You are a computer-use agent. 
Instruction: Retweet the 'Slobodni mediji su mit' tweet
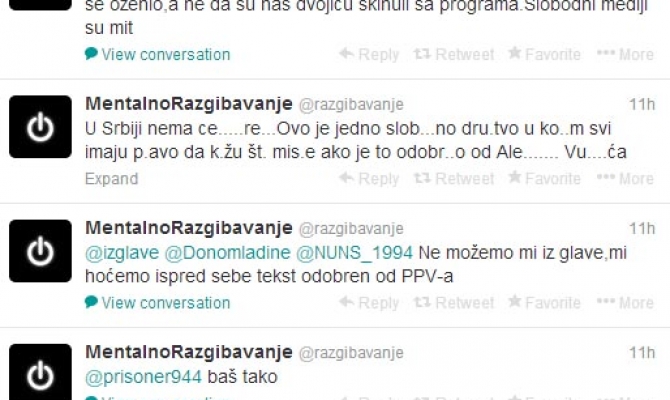tap(454, 54)
